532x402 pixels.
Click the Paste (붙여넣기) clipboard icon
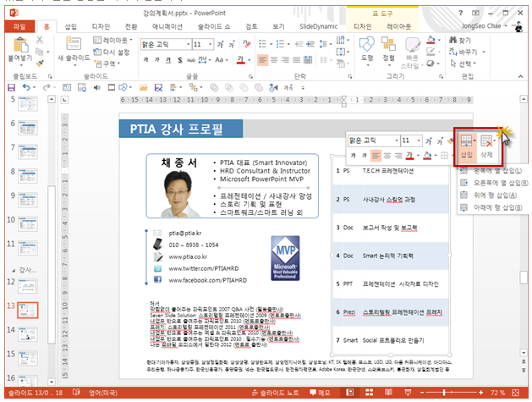[20, 45]
